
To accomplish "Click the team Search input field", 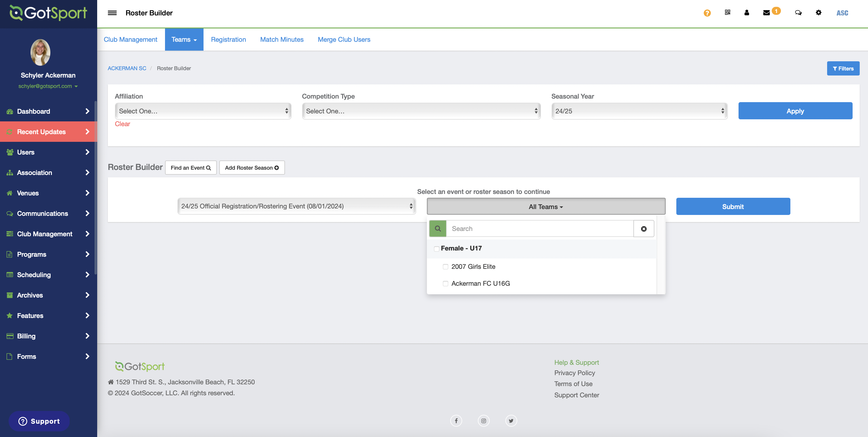I will pyautogui.click(x=540, y=229).
